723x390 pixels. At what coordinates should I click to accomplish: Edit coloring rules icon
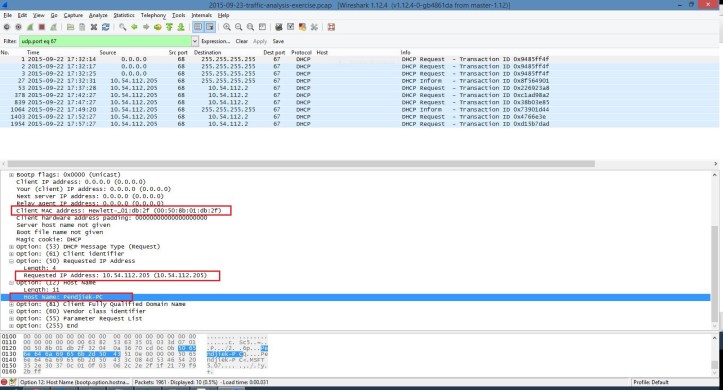[x=302, y=27]
